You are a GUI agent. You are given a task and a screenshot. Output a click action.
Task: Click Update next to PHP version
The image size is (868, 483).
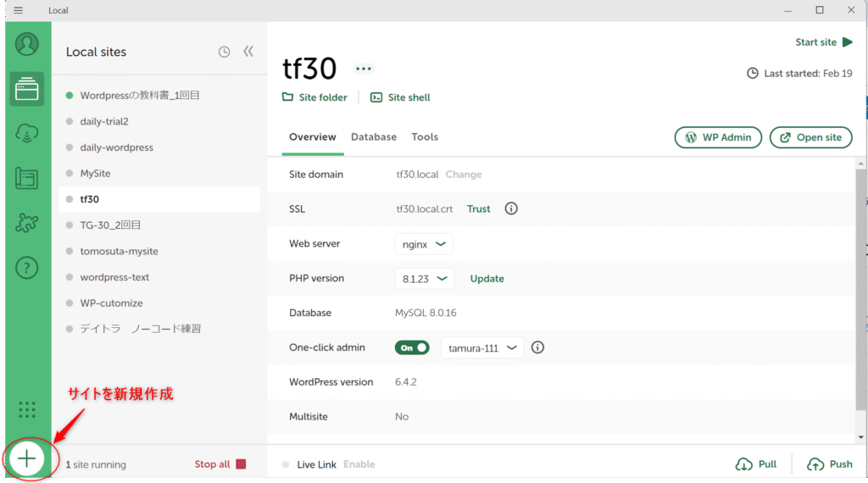point(487,279)
